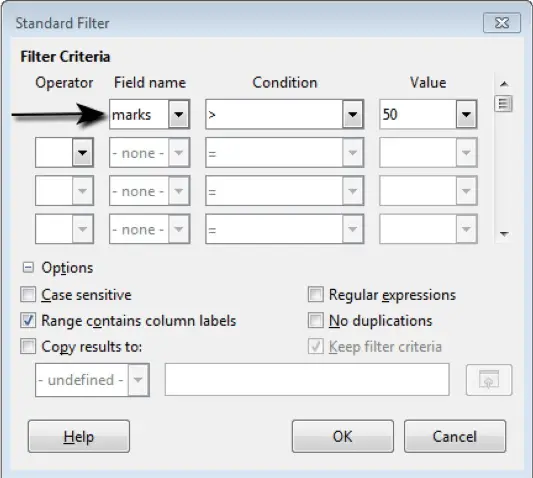Click the copy results destination text field
This screenshot has height=478, width=533.
(307, 379)
